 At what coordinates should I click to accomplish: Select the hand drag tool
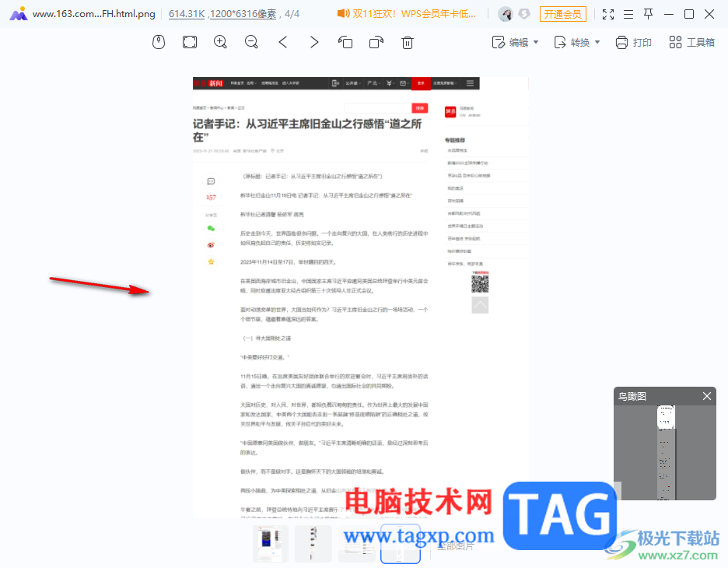click(x=159, y=42)
